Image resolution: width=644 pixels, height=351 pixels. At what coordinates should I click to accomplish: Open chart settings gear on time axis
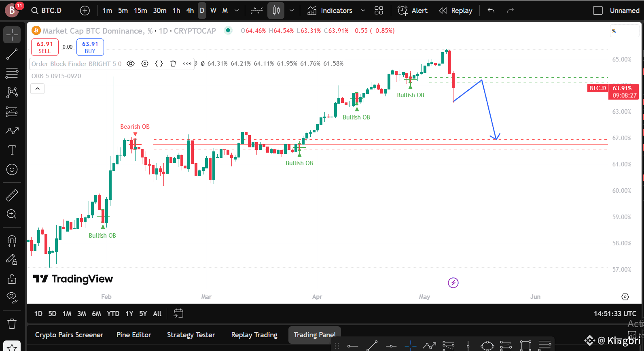pyautogui.click(x=625, y=297)
